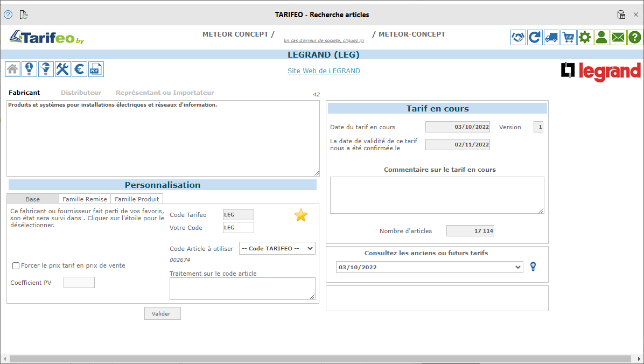Open the shopping cart icon
The height and width of the screenshot is (364, 644).
[569, 37]
